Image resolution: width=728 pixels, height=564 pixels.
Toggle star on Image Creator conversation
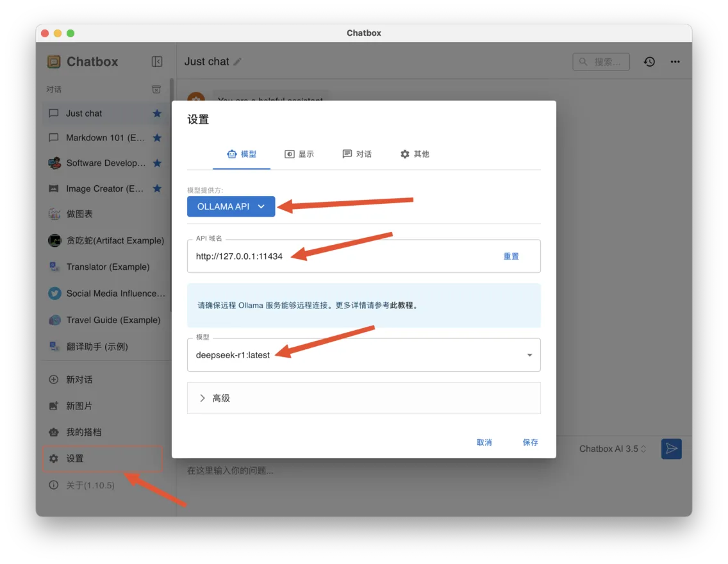(157, 188)
